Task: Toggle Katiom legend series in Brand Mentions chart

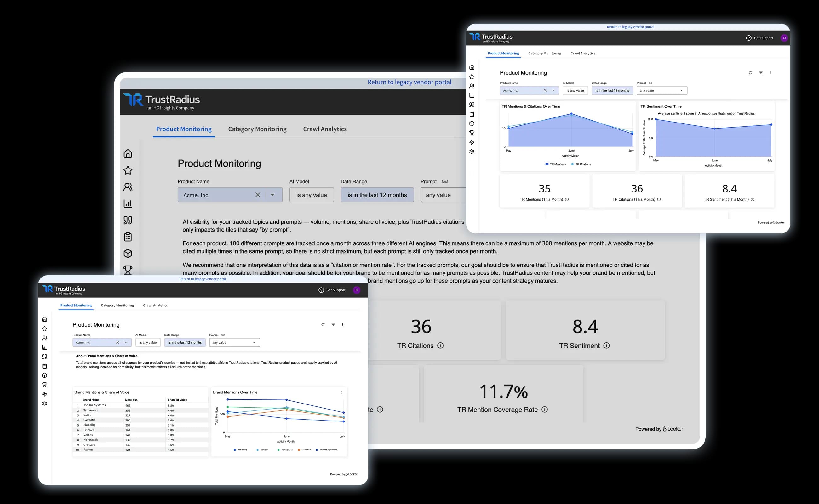Action: click(x=262, y=450)
